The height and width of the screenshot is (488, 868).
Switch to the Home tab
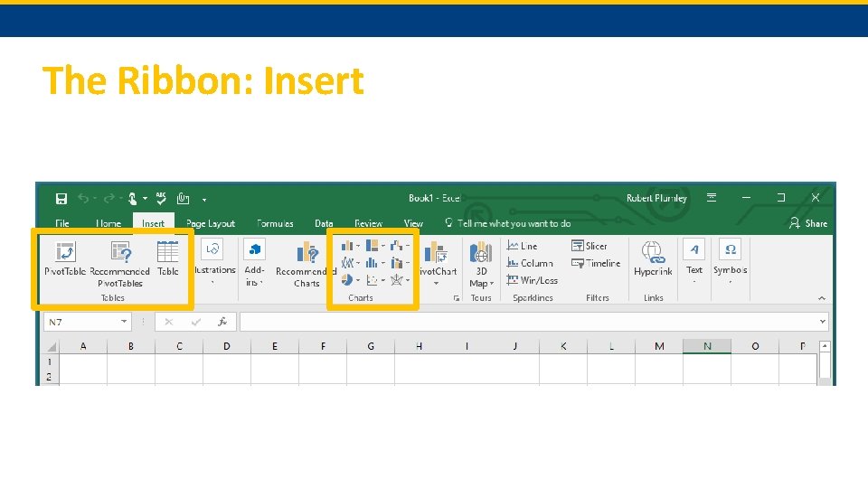click(108, 223)
